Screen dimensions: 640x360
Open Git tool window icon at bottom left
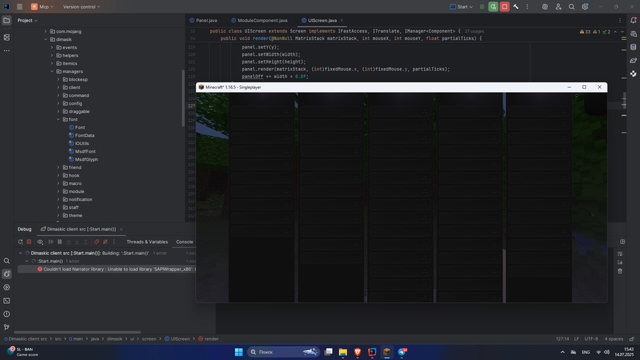pos(7,327)
